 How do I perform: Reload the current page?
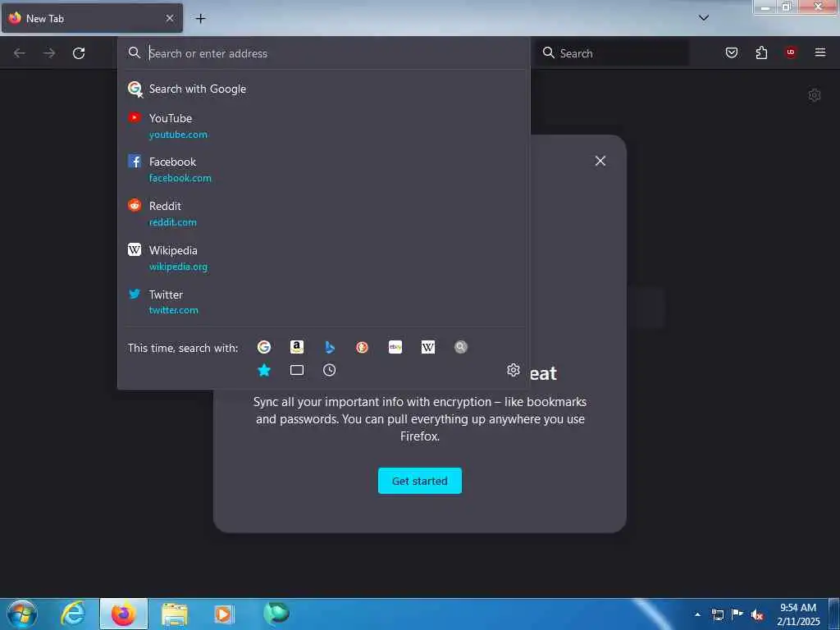79,53
